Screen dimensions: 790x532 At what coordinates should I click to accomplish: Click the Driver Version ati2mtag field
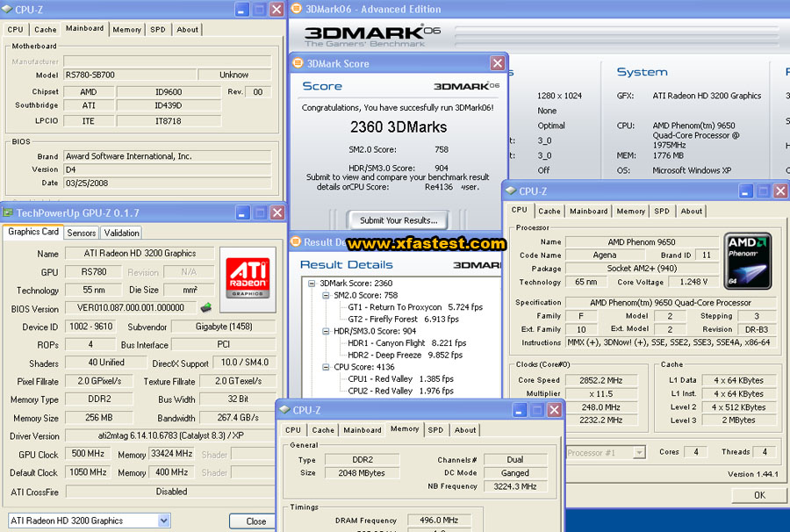(171, 435)
